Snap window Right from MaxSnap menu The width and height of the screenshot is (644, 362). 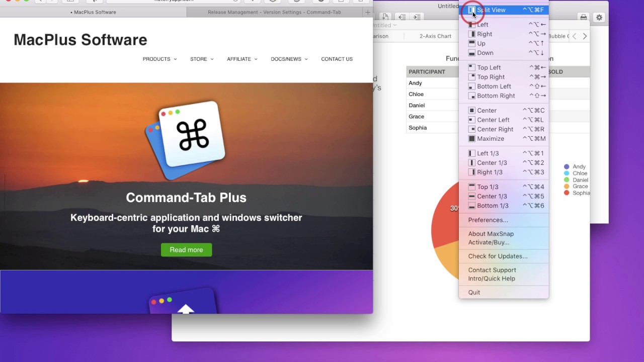(504, 34)
